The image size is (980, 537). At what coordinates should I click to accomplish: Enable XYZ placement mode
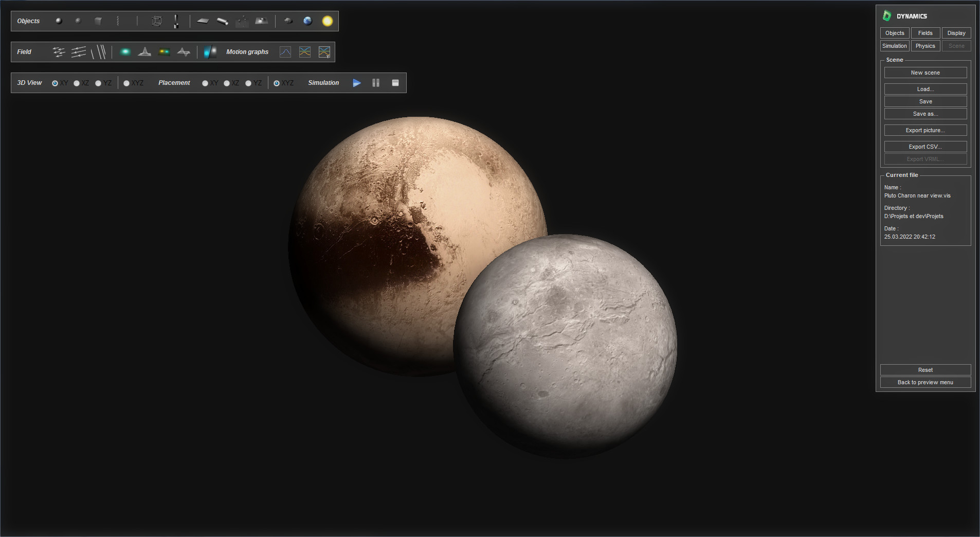coord(277,83)
